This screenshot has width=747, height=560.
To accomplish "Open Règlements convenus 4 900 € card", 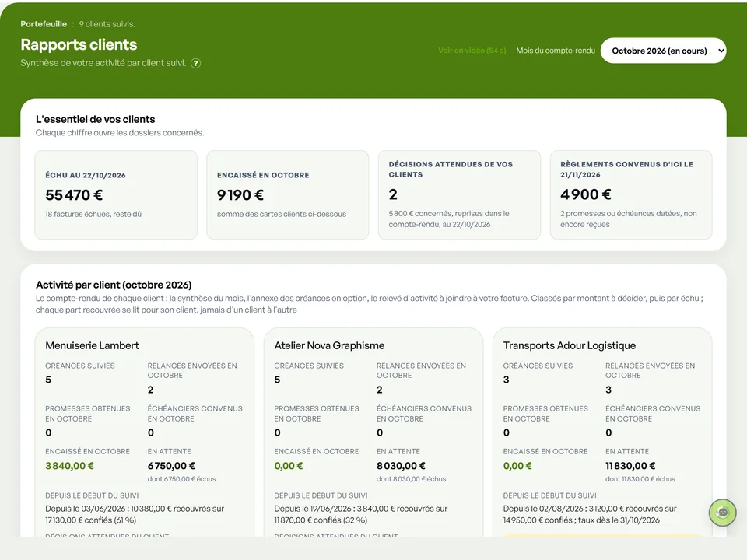I will point(631,194).
